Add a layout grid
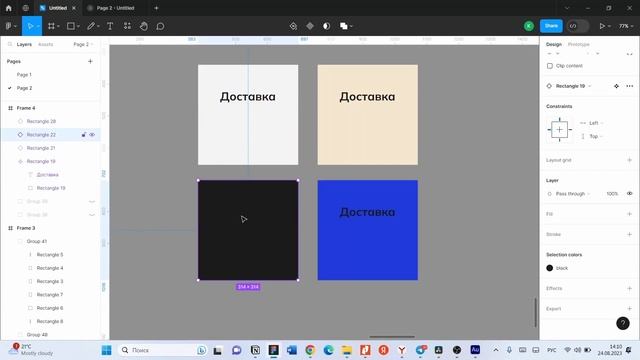This screenshot has height=360, width=640. point(629,160)
